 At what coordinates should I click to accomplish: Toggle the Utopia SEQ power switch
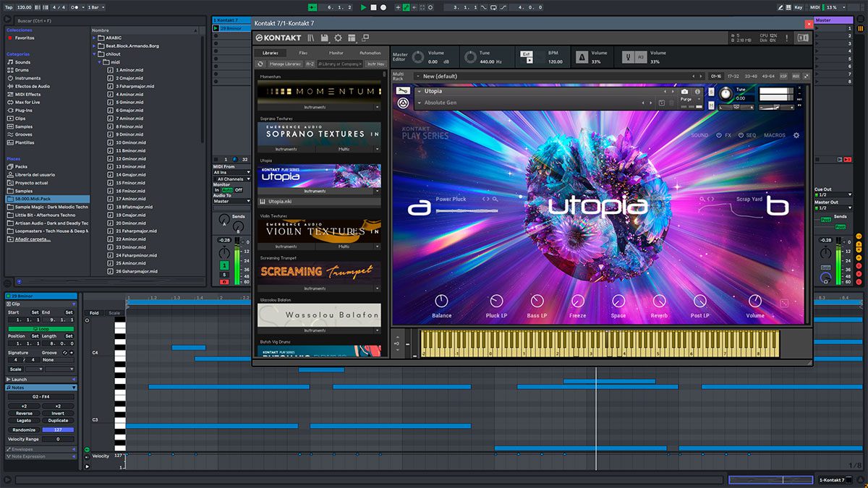739,135
